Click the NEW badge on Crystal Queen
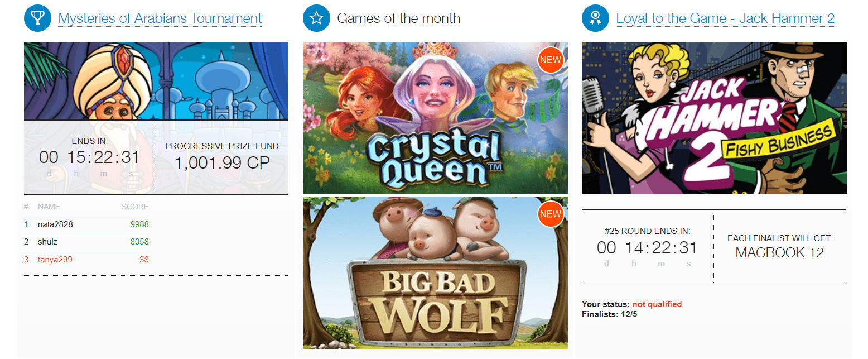The height and width of the screenshot is (359, 868). (x=551, y=61)
